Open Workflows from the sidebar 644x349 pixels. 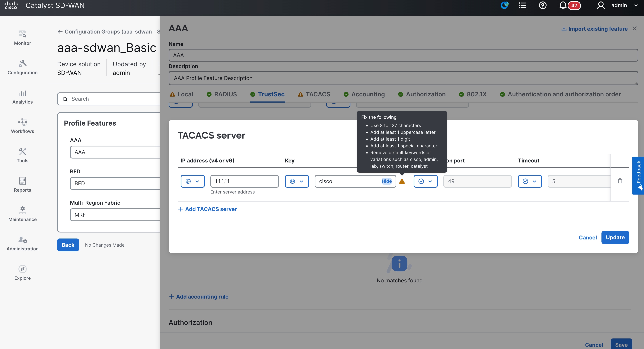tap(23, 126)
